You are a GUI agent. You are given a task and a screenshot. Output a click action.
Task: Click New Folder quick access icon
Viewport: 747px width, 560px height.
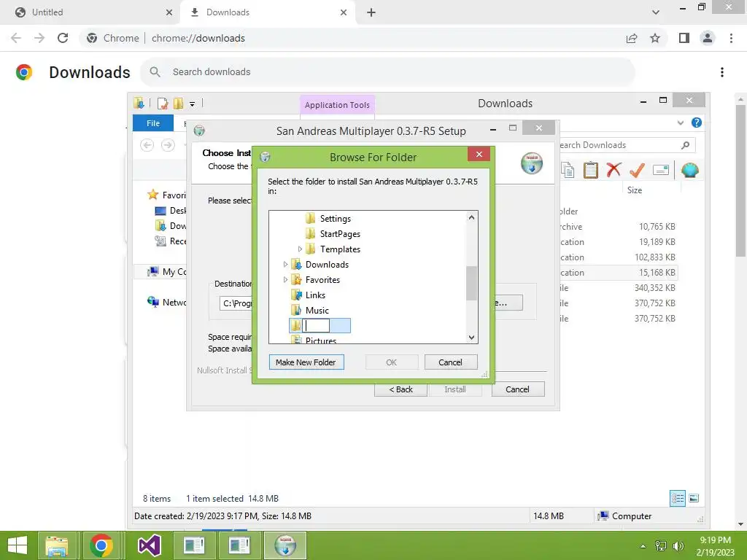coord(178,104)
